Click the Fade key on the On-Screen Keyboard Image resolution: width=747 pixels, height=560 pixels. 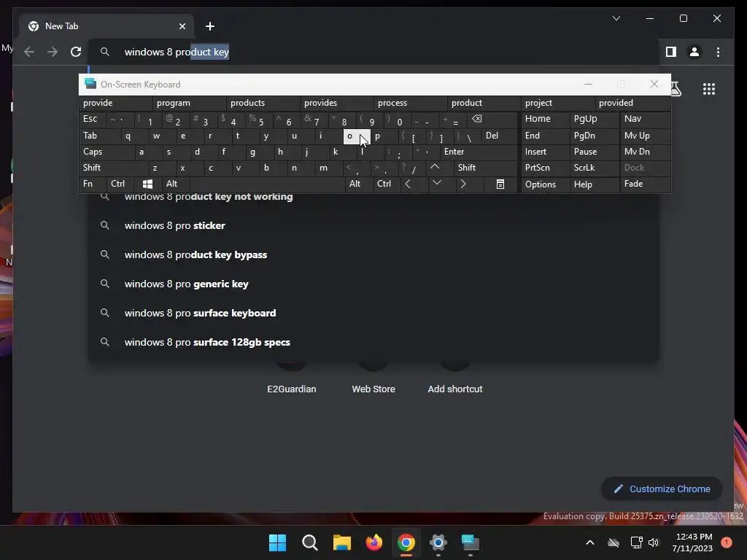pos(645,184)
